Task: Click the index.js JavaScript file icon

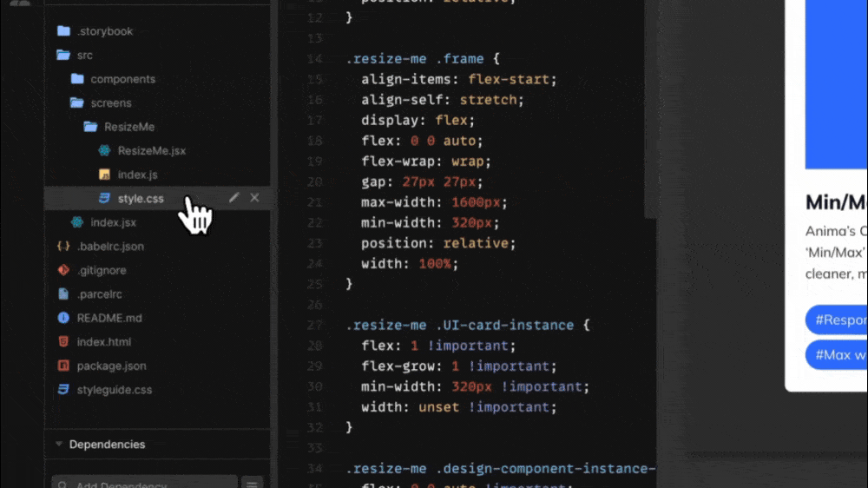Action: tap(104, 175)
